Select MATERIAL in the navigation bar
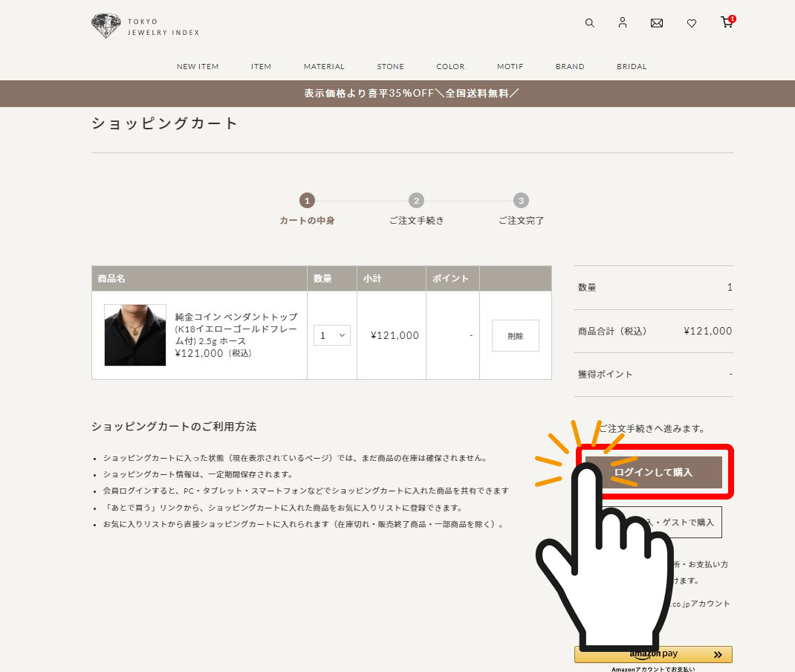This screenshot has width=795, height=672. pos(324,67)
